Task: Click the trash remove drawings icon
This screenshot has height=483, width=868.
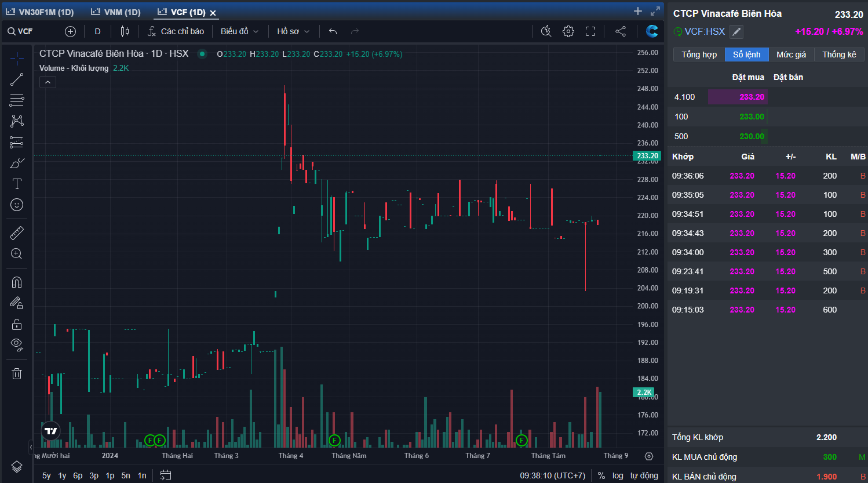Action: coord(17,373)
